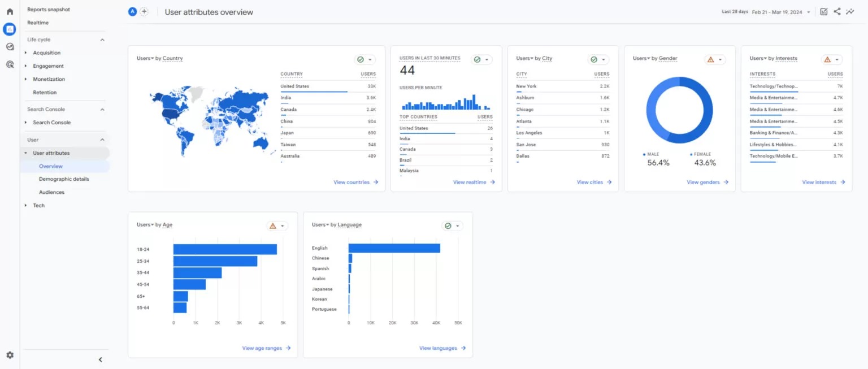868x369 pixels.
Task: Open Users metric dropdown on City card
Action: [525, 58]
